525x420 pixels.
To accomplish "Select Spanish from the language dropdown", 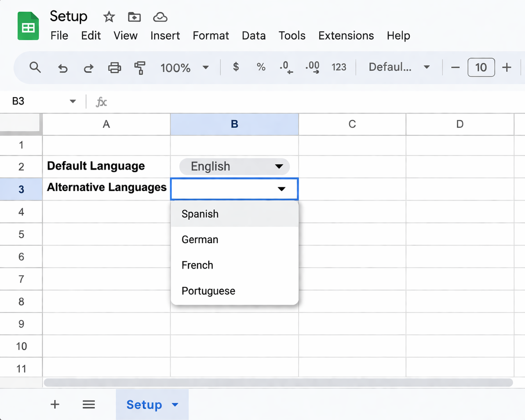I will tap(200, 214).
